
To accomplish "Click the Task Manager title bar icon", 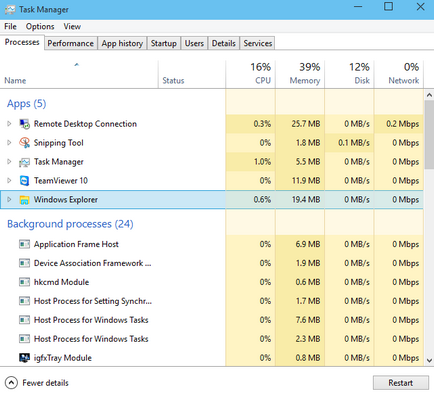I will click(x=10, y=10).
